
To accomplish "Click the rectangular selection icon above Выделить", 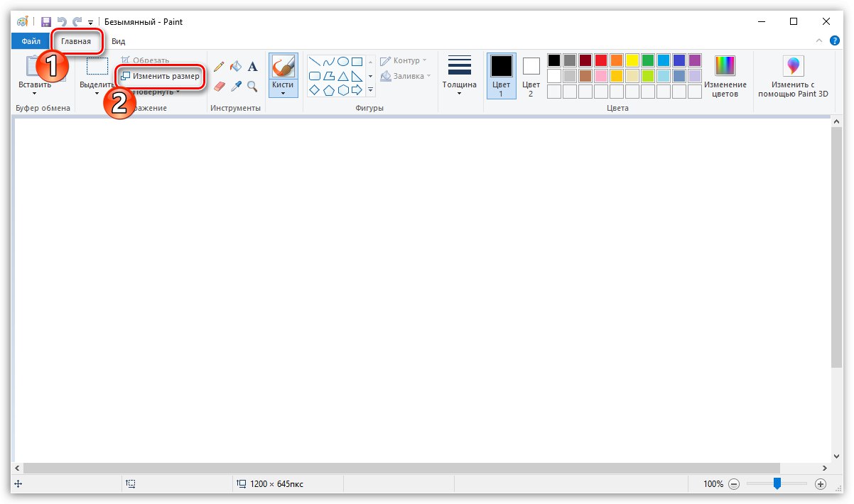I will pos(97,67).
